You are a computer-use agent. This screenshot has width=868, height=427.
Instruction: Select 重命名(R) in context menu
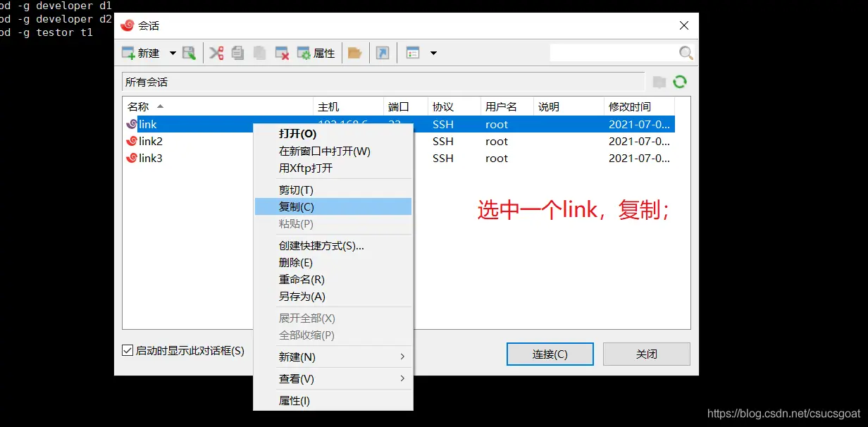[x=333, y=279]
